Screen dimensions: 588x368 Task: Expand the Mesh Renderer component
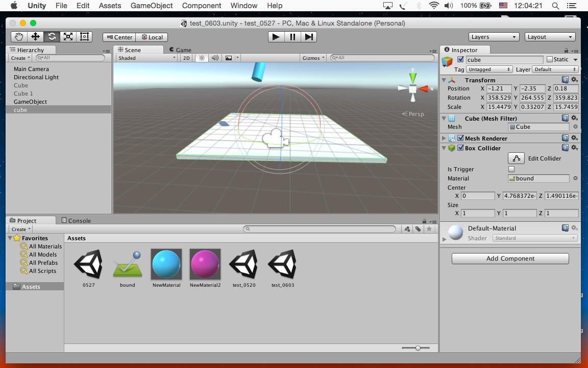pyautogui.click(x=444, y=138)
